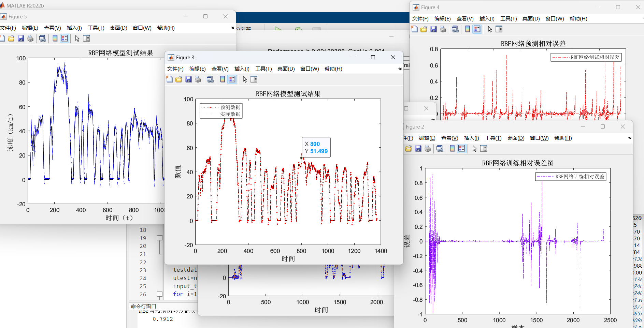
Task: Click Link Plot icon in Figure 4 toolbar
Action: 455,29
